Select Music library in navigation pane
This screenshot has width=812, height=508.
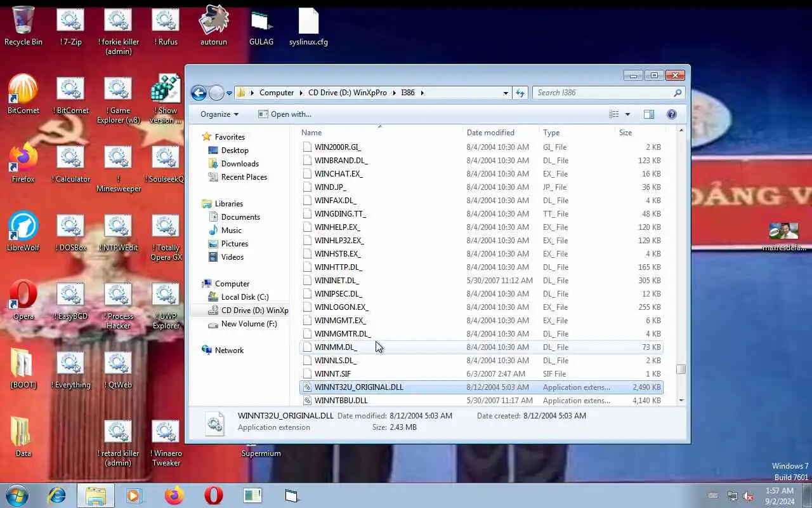(231, 231)
